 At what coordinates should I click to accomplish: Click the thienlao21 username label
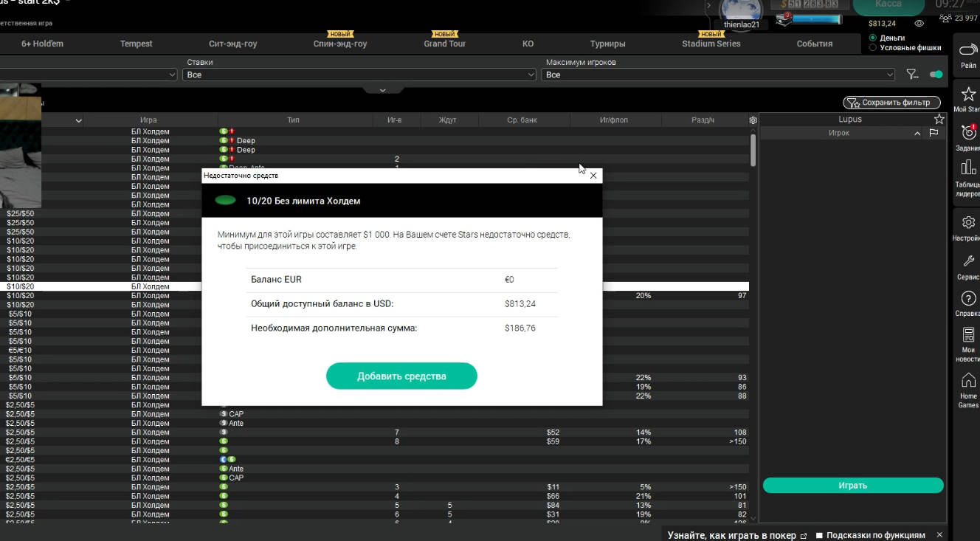(741, 24)
